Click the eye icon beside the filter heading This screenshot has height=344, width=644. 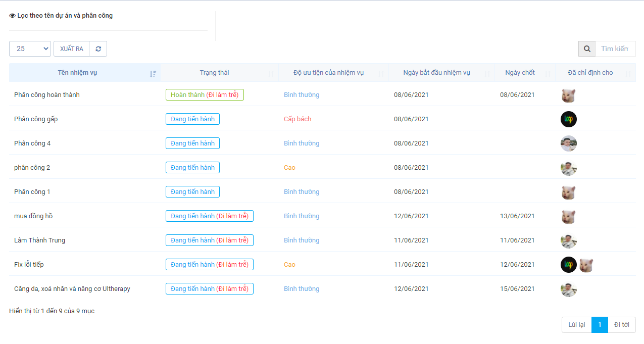coord(13,16)
